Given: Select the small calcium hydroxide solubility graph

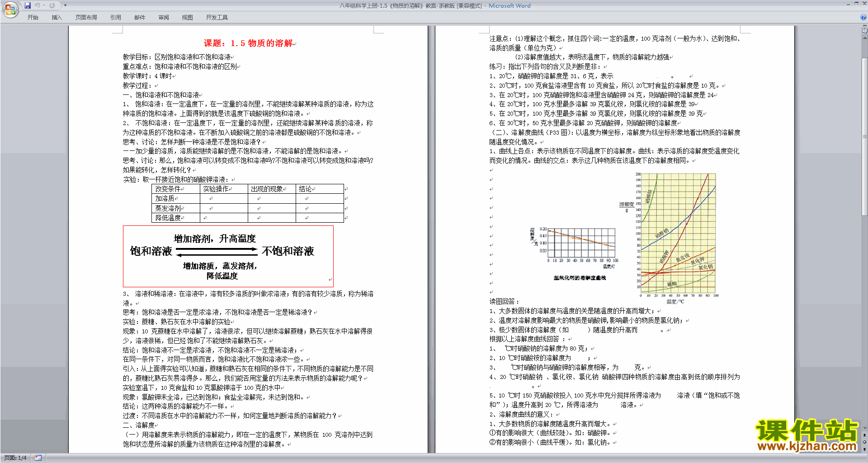Looking at the screenshot, I should coord(575,253).
